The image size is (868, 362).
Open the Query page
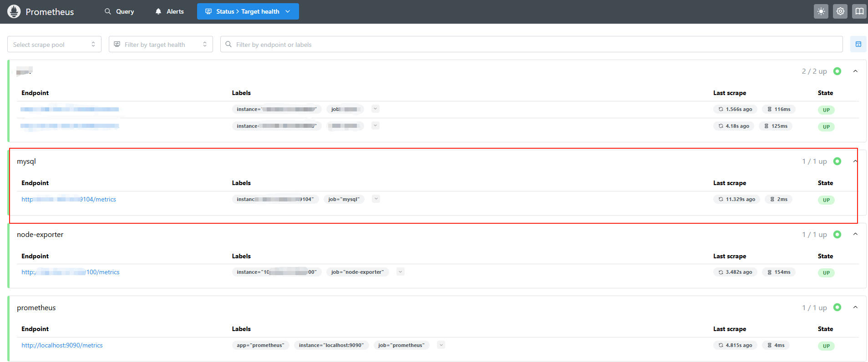119,11
